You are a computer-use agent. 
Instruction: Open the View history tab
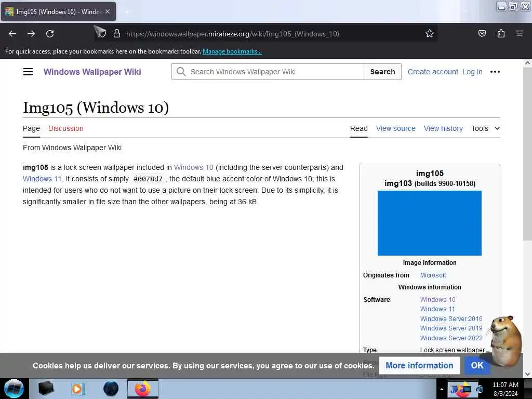click(x=443, y=128)
